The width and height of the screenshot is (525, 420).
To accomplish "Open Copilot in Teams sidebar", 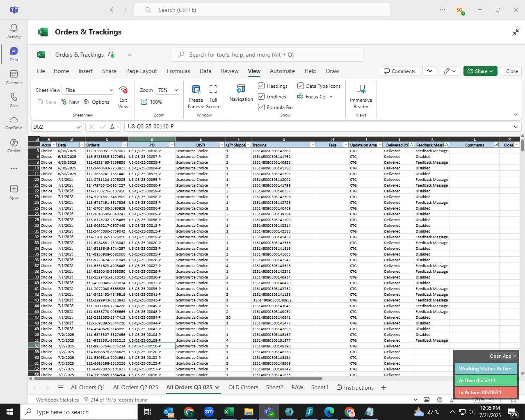I will (14, 146).
